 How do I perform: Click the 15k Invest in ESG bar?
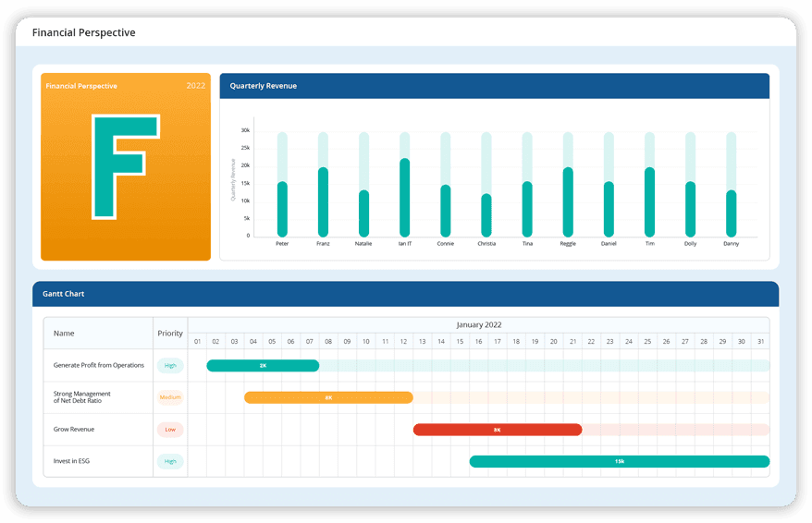pos(619,461)
